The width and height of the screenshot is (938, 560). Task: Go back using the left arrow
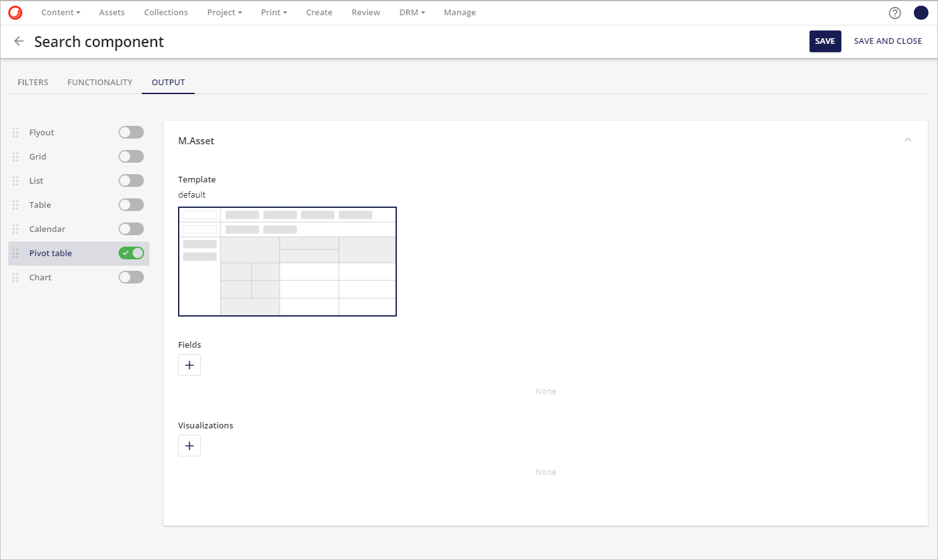(x=19, y=41)
